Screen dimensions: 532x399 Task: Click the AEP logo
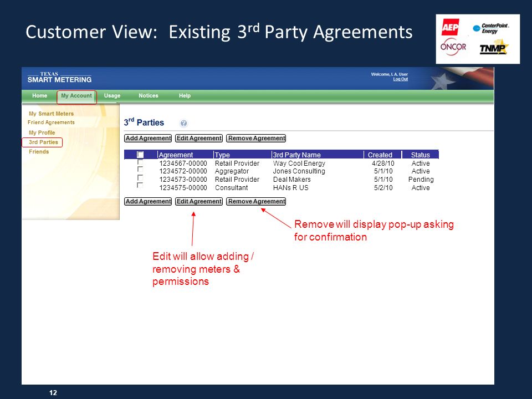[450, 27]
